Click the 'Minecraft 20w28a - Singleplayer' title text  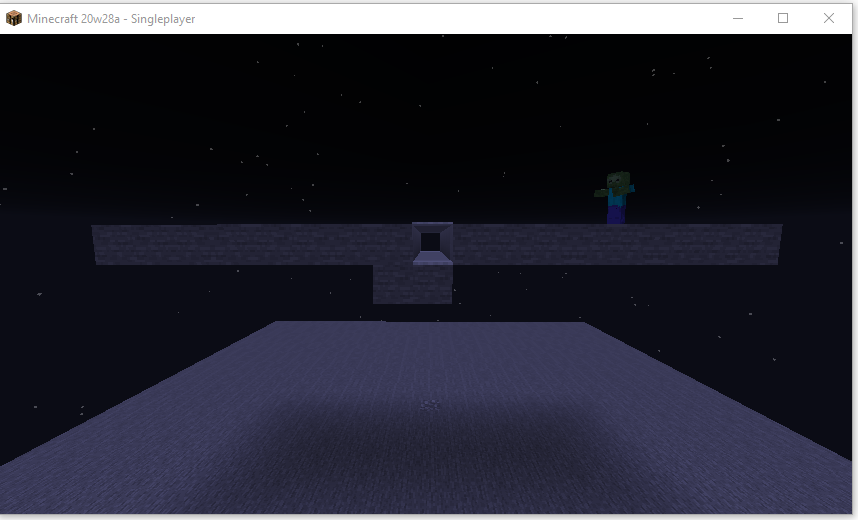point(111,19)
